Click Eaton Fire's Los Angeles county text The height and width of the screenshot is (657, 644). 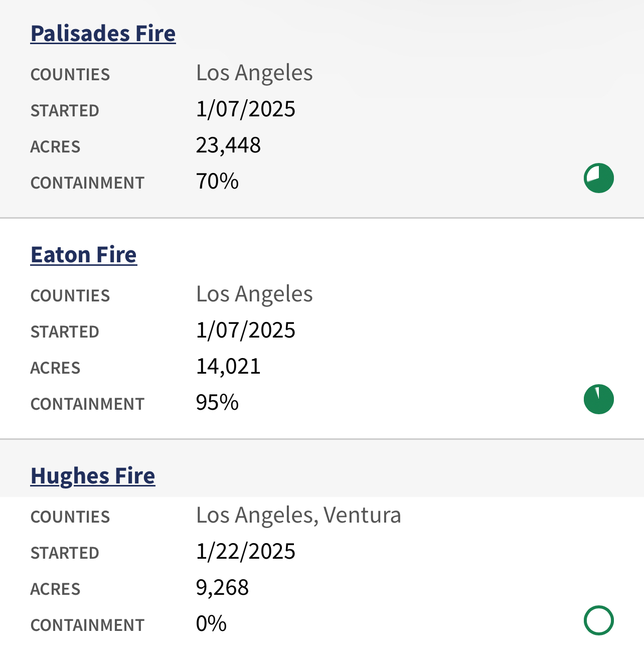pyautogui.click(x=254, y=294)
